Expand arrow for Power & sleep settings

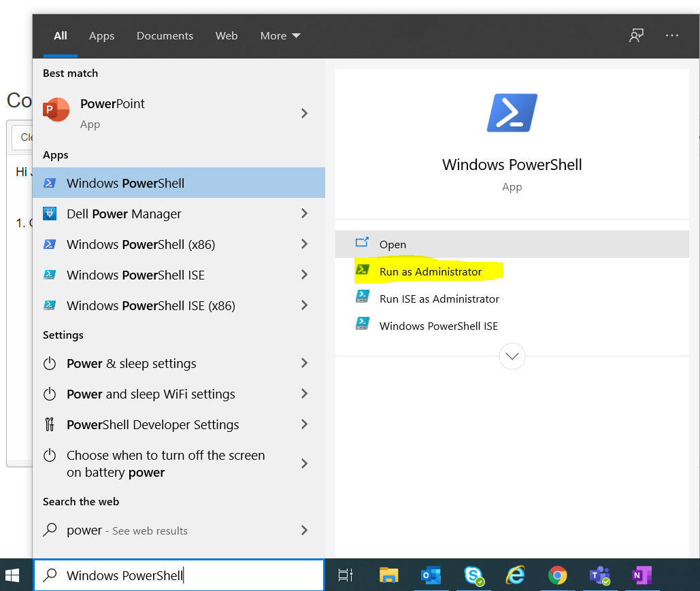pos(304,363)
